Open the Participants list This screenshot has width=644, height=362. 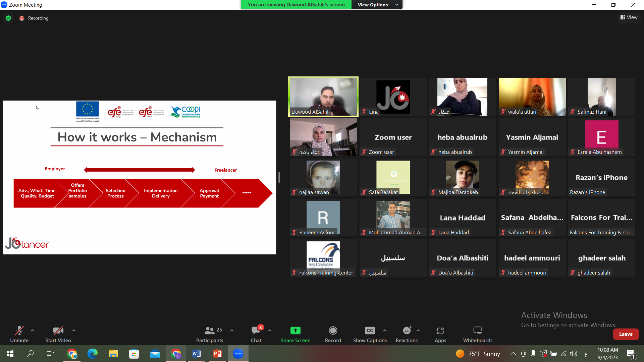pyautogui.click(x=210, y=334)
